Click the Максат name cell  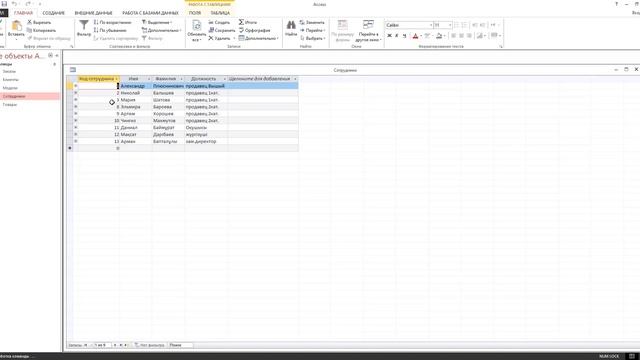(136, 134)
